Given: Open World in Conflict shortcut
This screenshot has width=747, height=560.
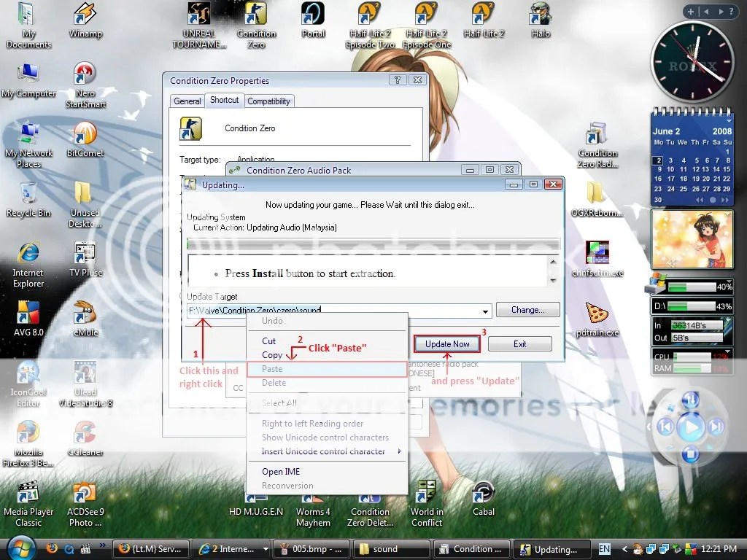Looking at the screenshot, I should point(426,504).
